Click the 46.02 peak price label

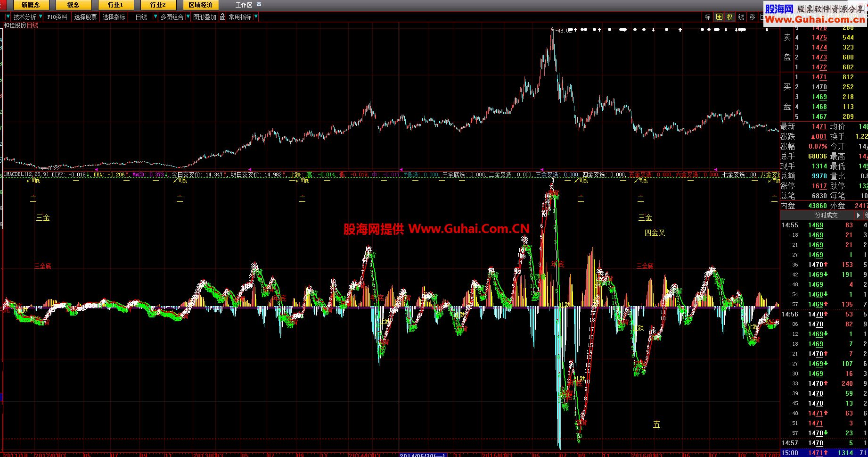pos(564,31)
